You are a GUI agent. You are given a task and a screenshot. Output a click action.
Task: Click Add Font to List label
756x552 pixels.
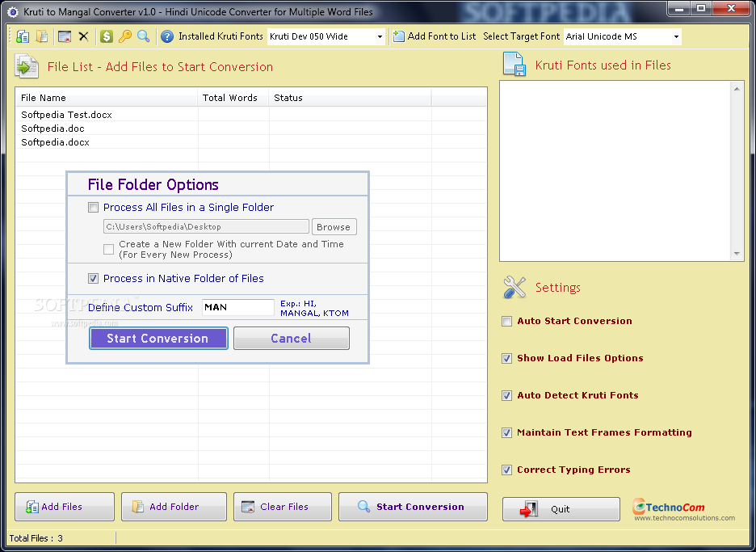[x=442, y=36]
